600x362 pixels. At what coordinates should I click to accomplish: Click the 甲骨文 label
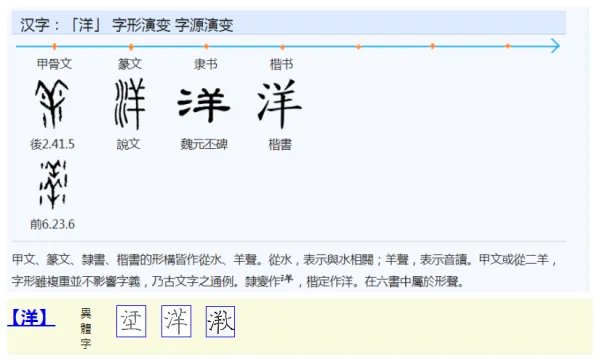click(54, 64)
